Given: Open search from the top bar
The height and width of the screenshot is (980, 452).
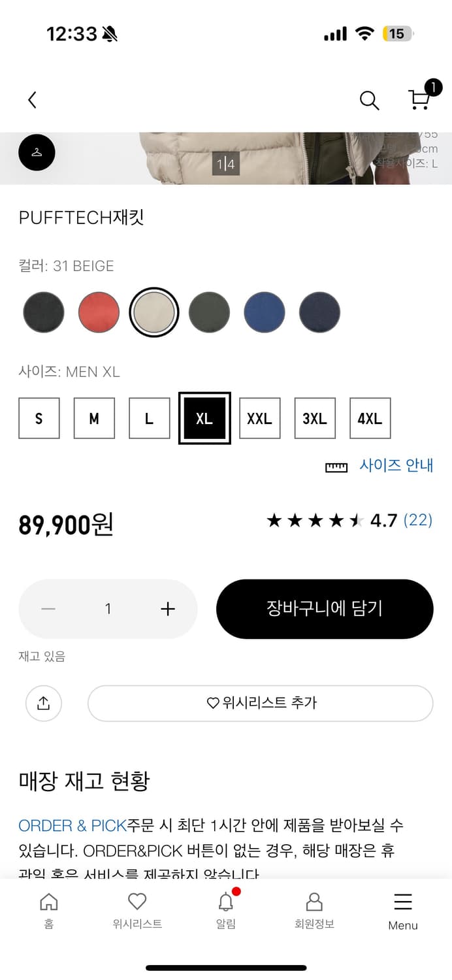Looking at the screenshot, I should pos(369,100).
